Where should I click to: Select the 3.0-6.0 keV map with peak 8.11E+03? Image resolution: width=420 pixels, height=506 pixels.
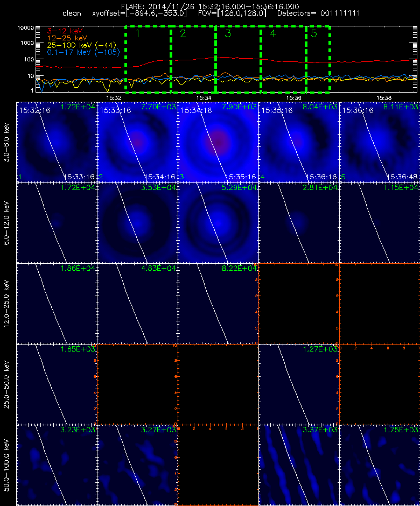[x=380, y=142]
